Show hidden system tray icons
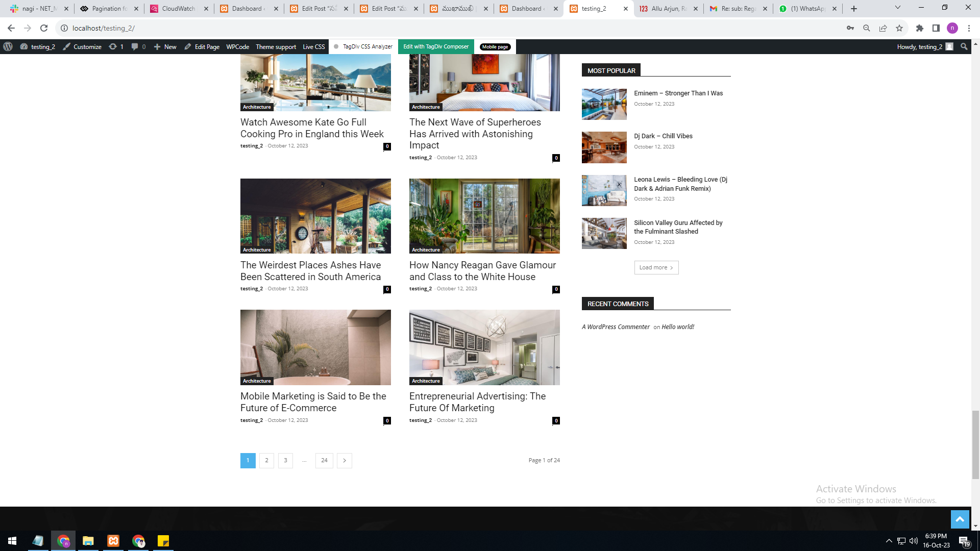 889,541
